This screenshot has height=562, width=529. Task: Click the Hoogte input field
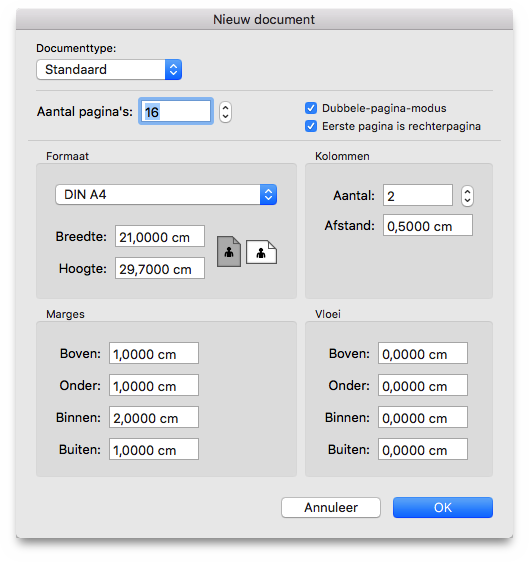pos(160,268)
